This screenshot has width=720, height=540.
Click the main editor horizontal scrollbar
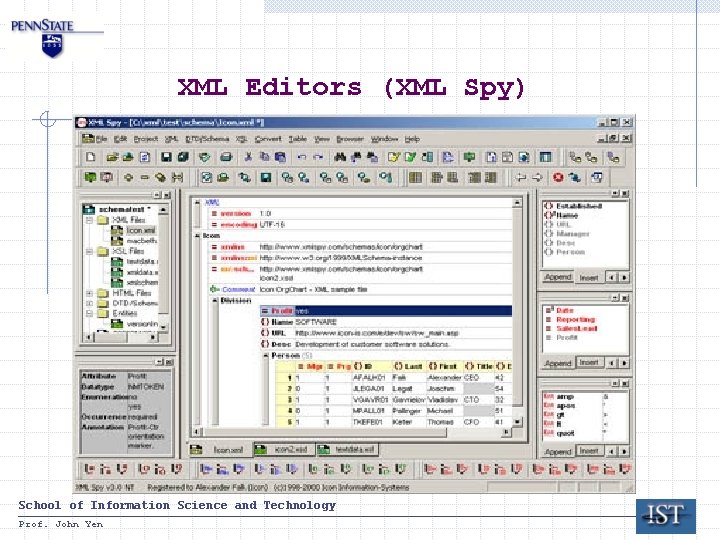351,432
